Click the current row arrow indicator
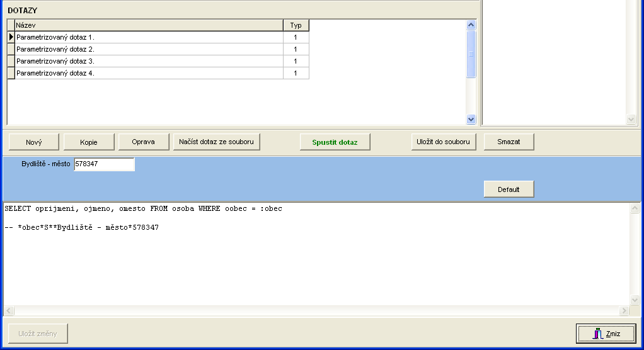 tap(11, 37)
